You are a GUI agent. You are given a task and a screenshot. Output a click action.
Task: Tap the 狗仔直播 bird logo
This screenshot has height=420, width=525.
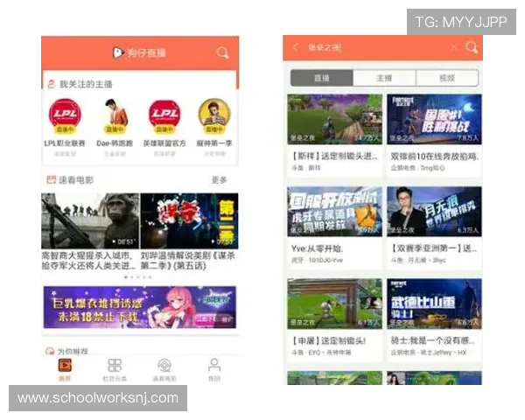pyautogui.click(x=118, y=52)
